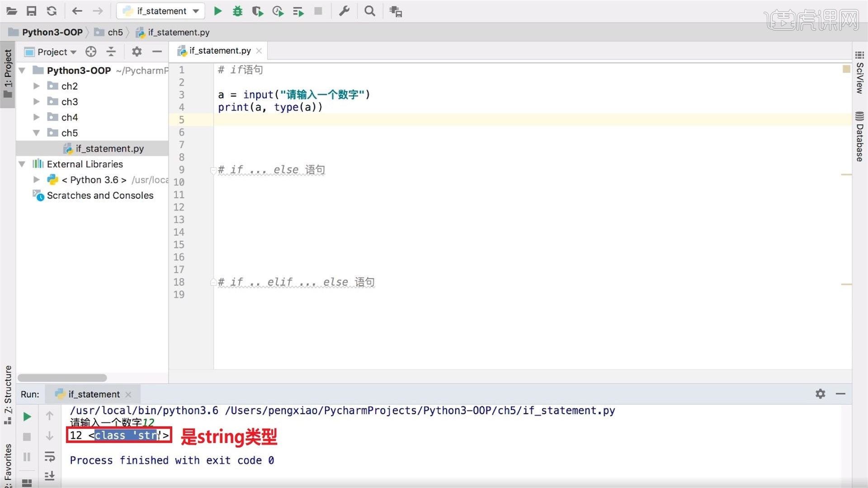Screen dimensions: 868x488
Task: Select if_statement.py in the project tree
Action: [110, 149]
